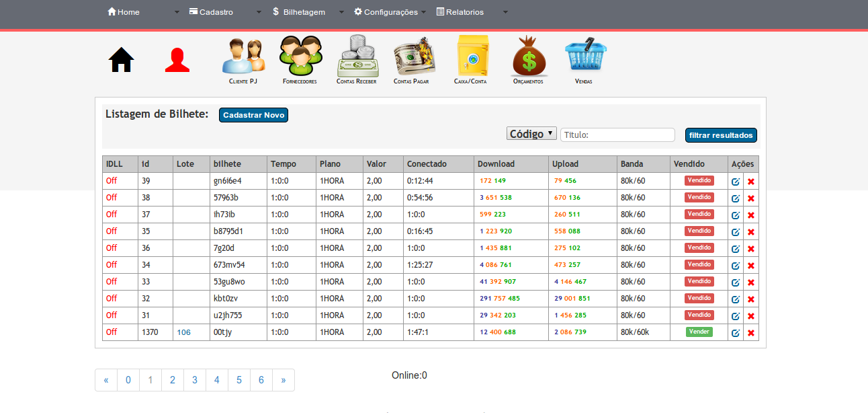Expand the Bilhetagem menu arrow
The height and width of the screenshot is (413, 868).
click(x=341, y=12)
